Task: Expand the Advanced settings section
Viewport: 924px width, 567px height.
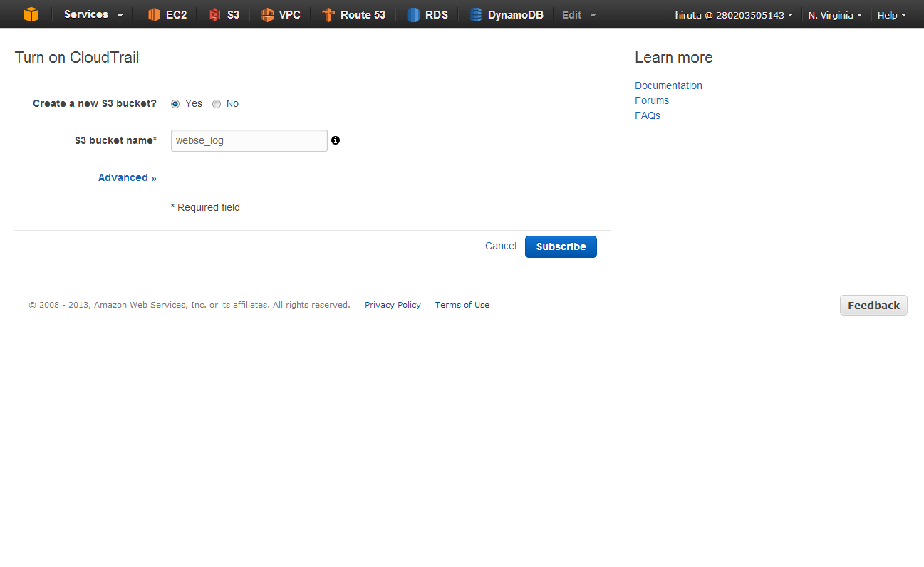Action: [128, 177]
